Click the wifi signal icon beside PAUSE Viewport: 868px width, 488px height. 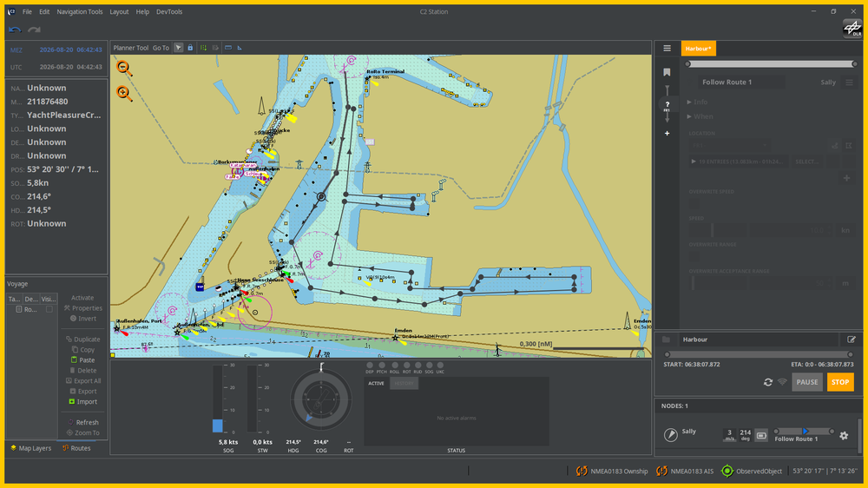[782, 382]
